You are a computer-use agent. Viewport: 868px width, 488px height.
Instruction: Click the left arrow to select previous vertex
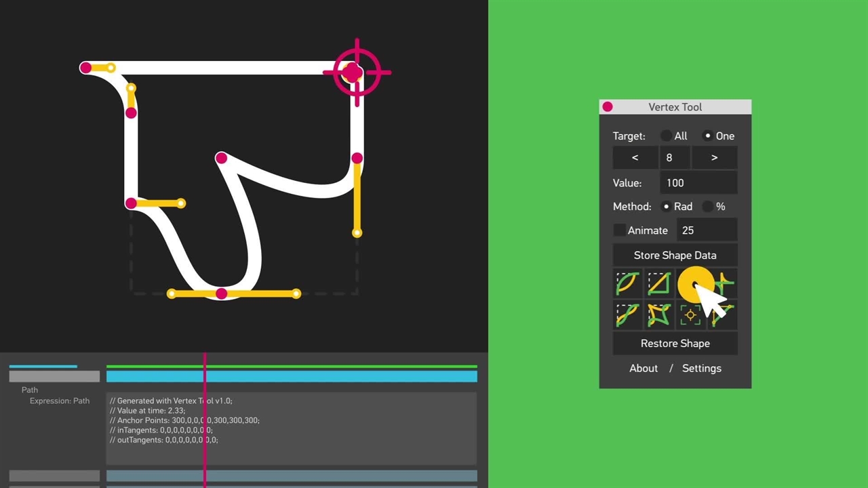[x=635, y=157]
